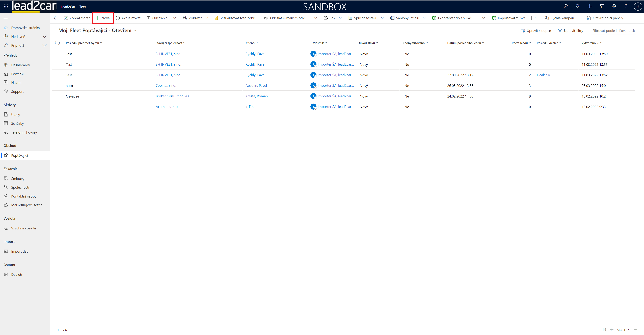Open the settings gear icon
Image resolution: width=644 pixels, height=335 pixels.
point(613,7)
